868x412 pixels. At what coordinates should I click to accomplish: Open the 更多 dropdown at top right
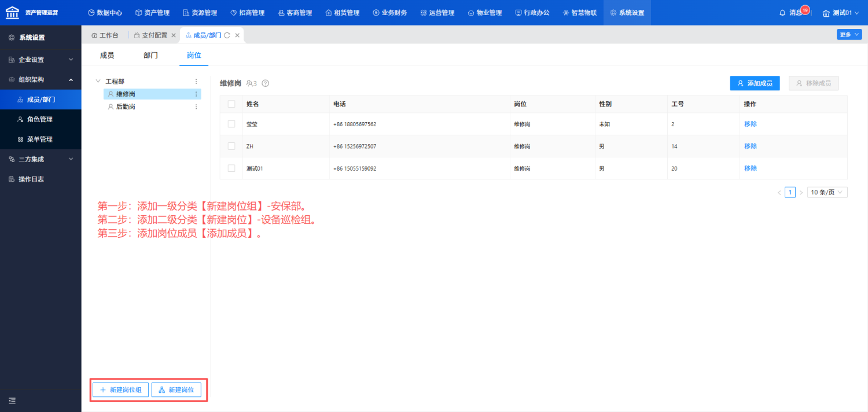849,35
